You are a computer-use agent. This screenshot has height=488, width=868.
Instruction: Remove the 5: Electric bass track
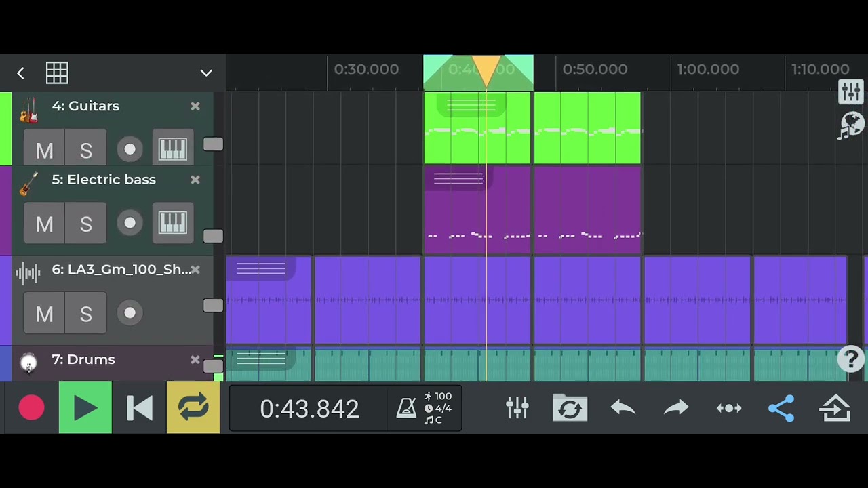195,180
